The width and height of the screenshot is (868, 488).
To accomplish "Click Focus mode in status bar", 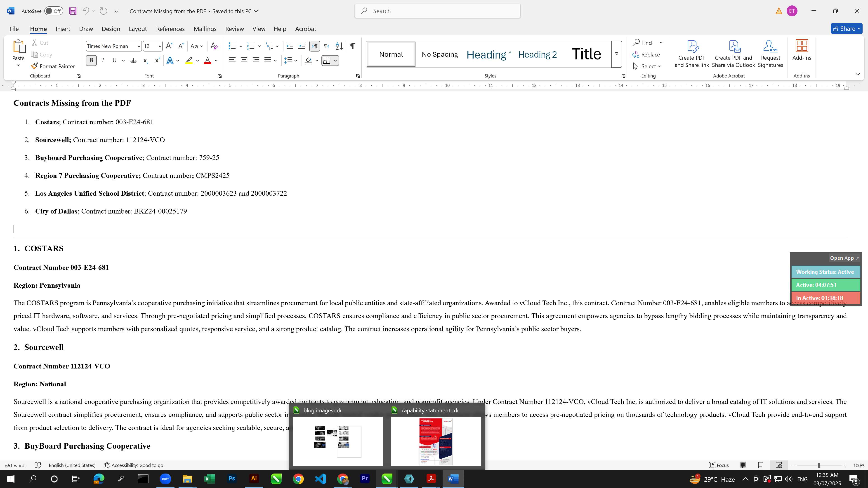I will (719, 465).
